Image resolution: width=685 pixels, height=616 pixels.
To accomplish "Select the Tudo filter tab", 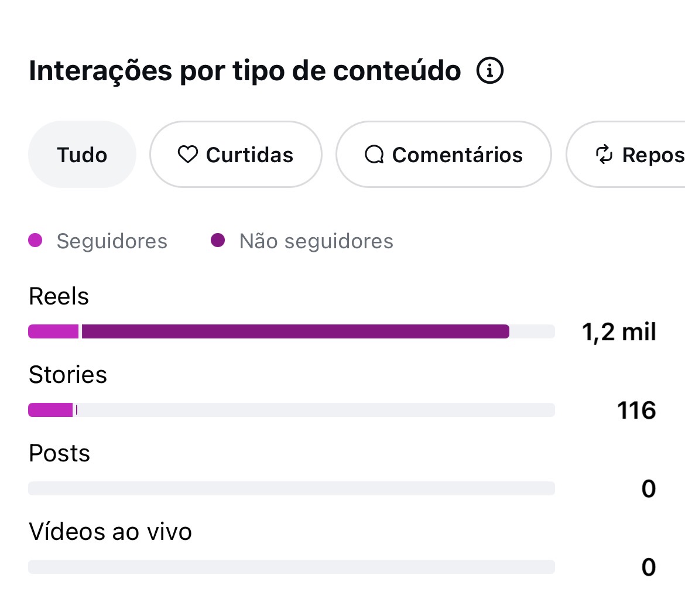I will click(82, 154).
